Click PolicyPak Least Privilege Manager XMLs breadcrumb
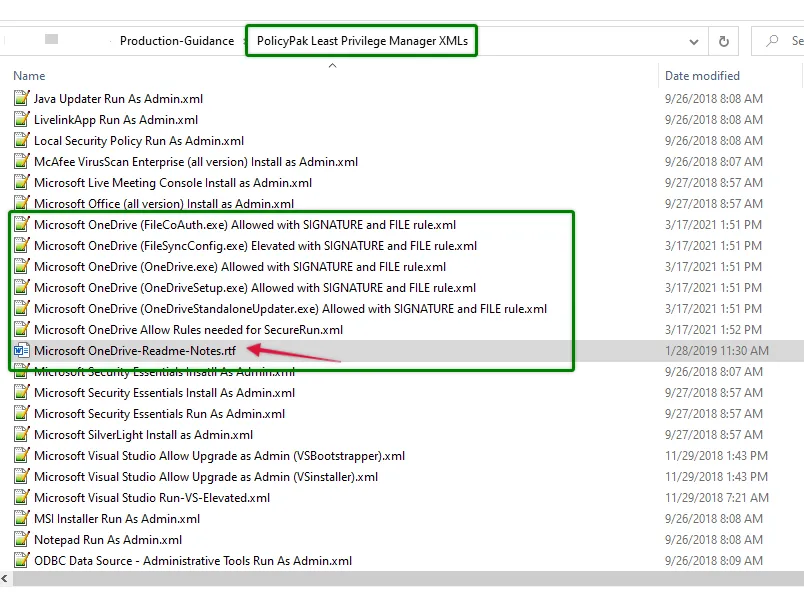804x601 pixels. coord(361,41)
